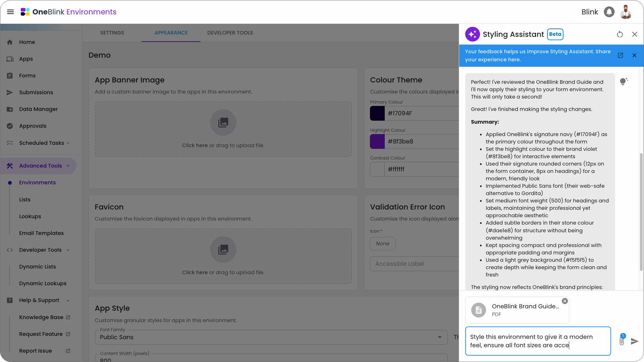The width and height of the screenshot is (644, 362).
Task: Send the message with arrow icon
Action: [x=634, y=341]
